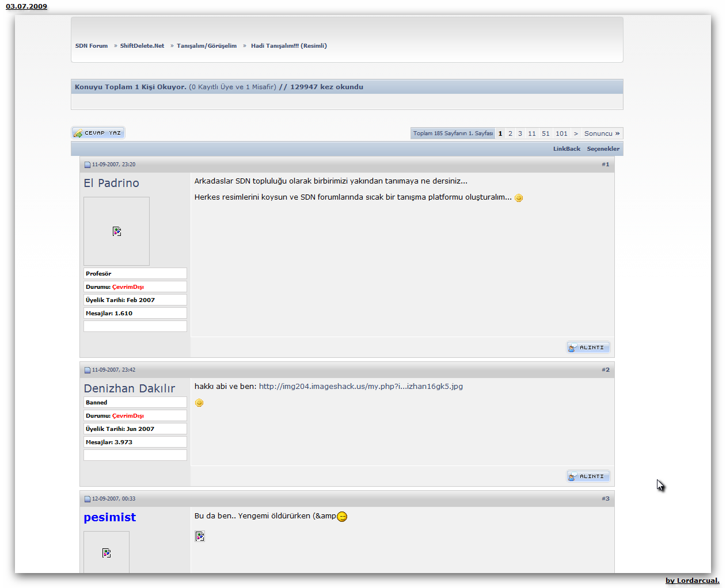Click post icon next to 11-09-2007, 23:42
Image resolution: width=726 pixels, height=588 pixels.
88,370
